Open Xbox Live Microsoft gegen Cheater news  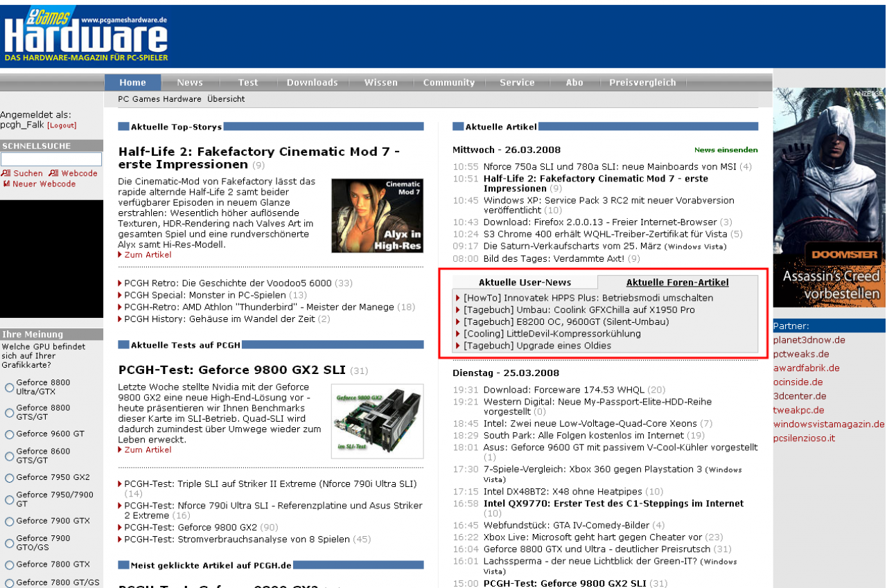point(593,537)
